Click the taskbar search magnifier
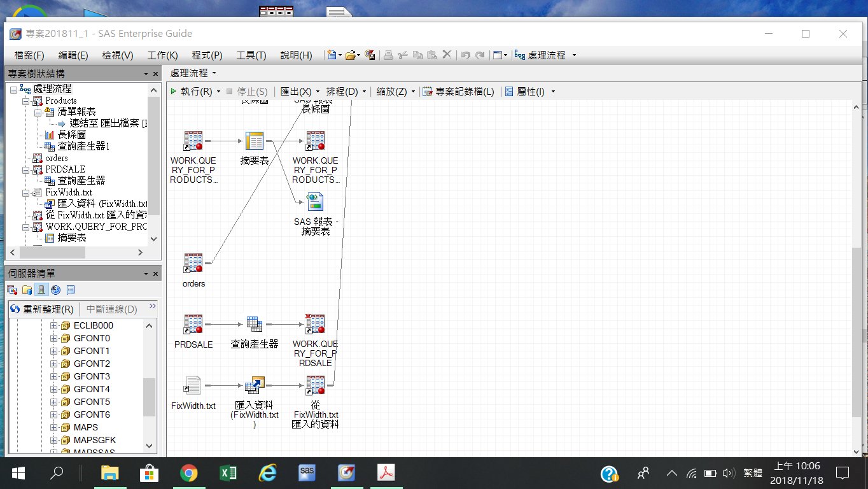The height and width of the screenshot is (489, 868). [57, 472]
